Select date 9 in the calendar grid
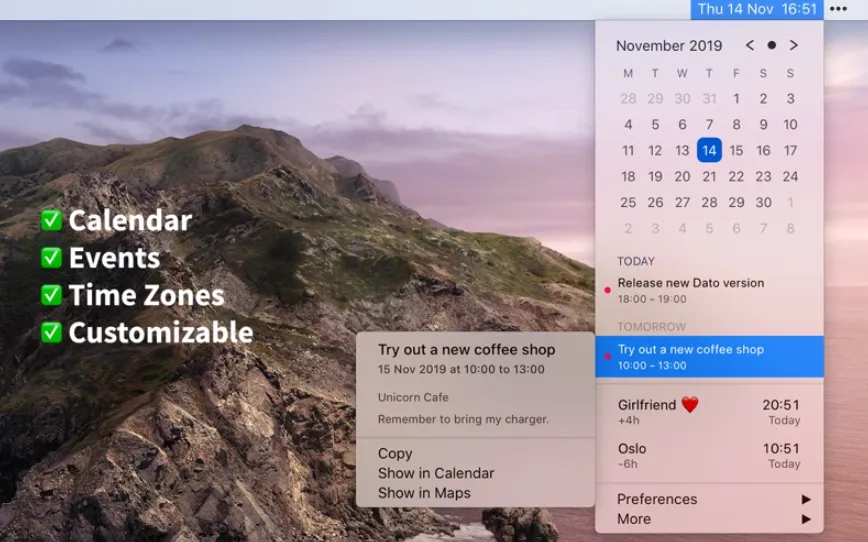 pos(763,125)
